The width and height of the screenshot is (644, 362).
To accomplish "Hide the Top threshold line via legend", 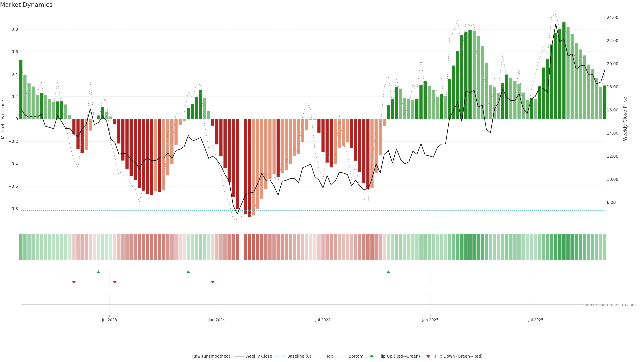I will (x=330, y=356).
